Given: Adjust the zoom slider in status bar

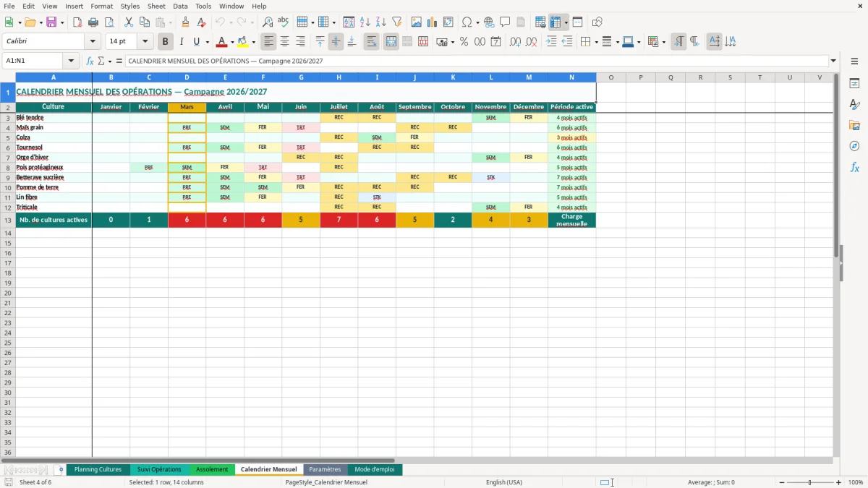Looking at the screenshot, I should coord(809,482).
